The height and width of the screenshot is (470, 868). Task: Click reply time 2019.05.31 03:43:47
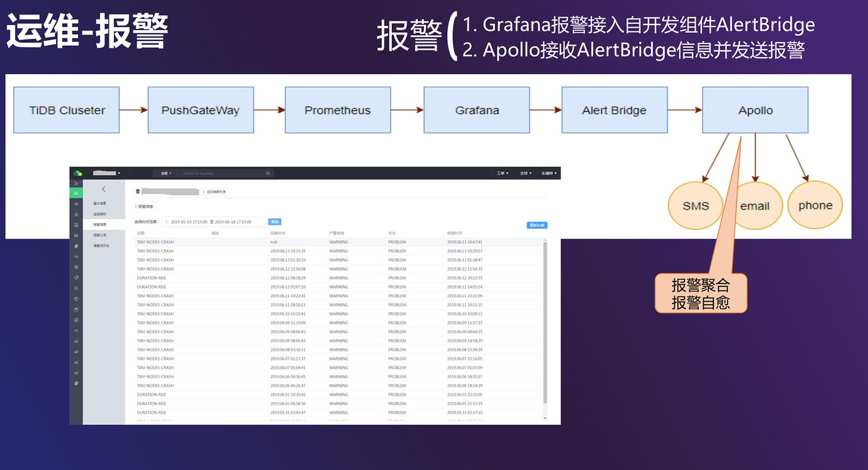coord(288,413)
